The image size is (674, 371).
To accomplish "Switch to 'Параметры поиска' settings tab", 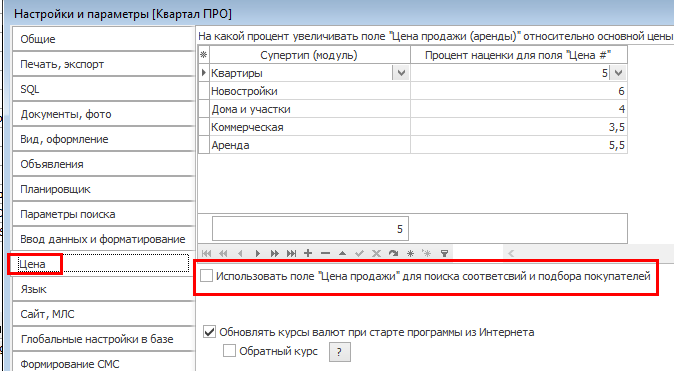I will [x=103, y=214].
